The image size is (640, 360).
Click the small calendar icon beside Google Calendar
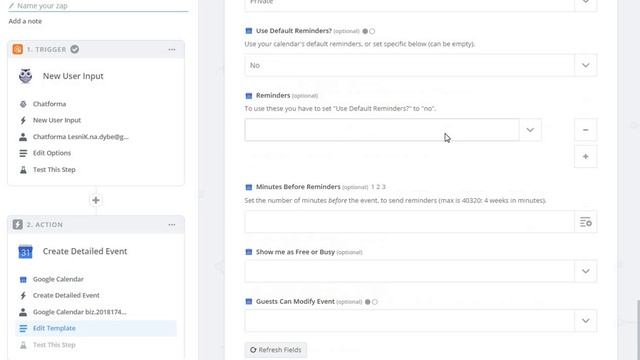pyautogui.click(x=23, y=279)
